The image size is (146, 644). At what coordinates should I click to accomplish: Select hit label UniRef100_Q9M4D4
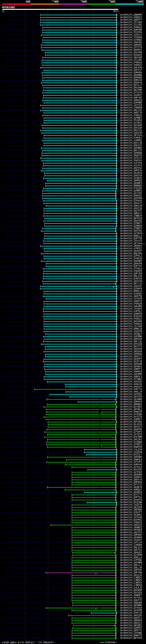point(131,72)
